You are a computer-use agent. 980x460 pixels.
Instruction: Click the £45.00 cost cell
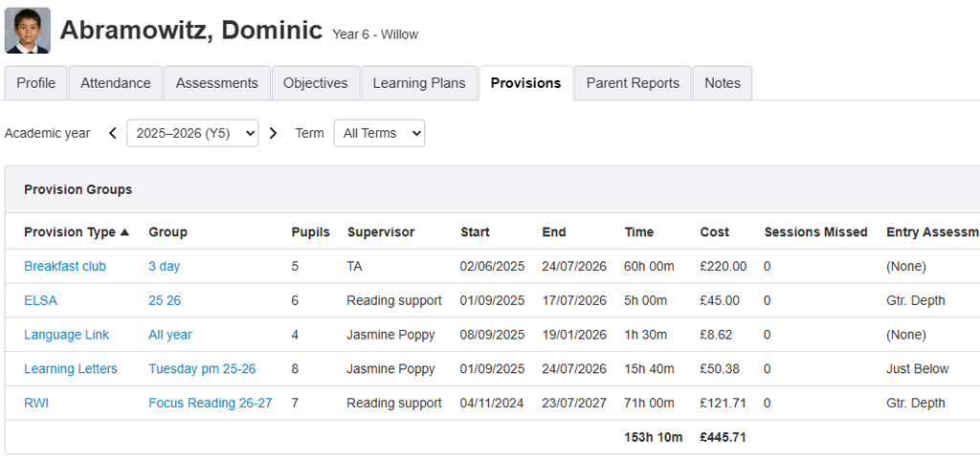point(720,301)
